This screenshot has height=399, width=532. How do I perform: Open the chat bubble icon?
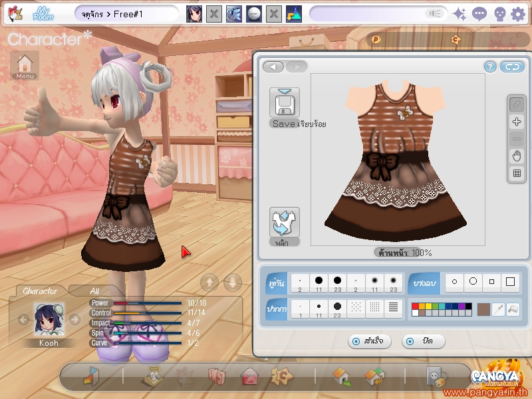click(x=479, y=14)
